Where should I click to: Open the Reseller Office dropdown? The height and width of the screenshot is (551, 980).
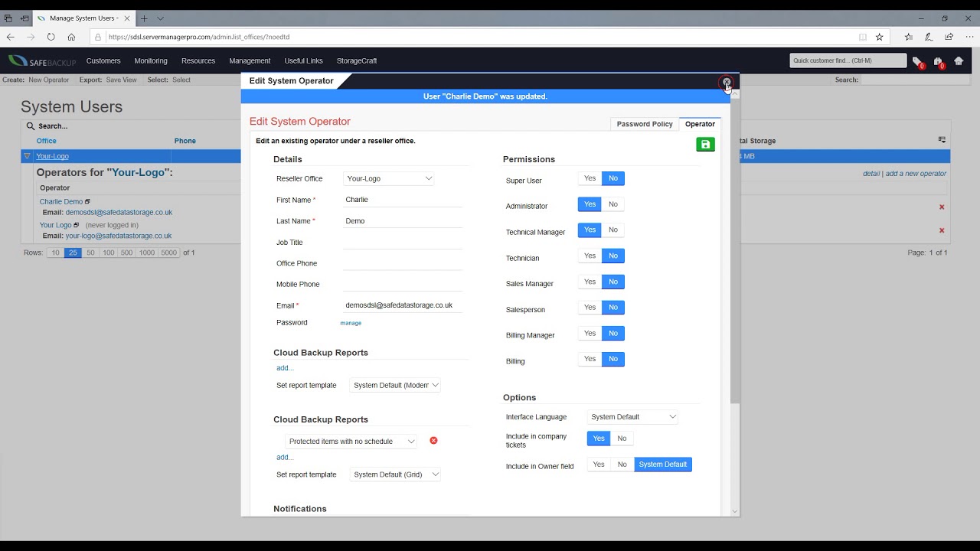tap(389, 178)
